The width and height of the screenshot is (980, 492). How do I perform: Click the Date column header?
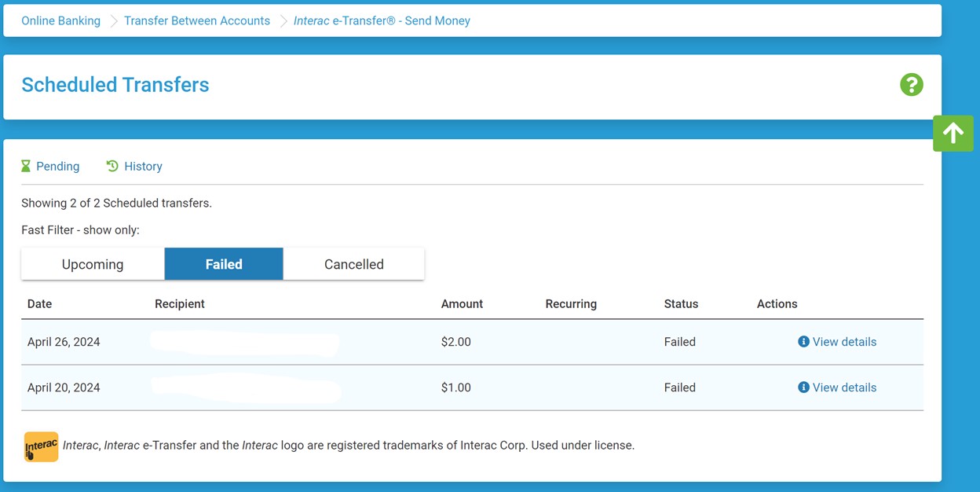[x=39, y=304]
